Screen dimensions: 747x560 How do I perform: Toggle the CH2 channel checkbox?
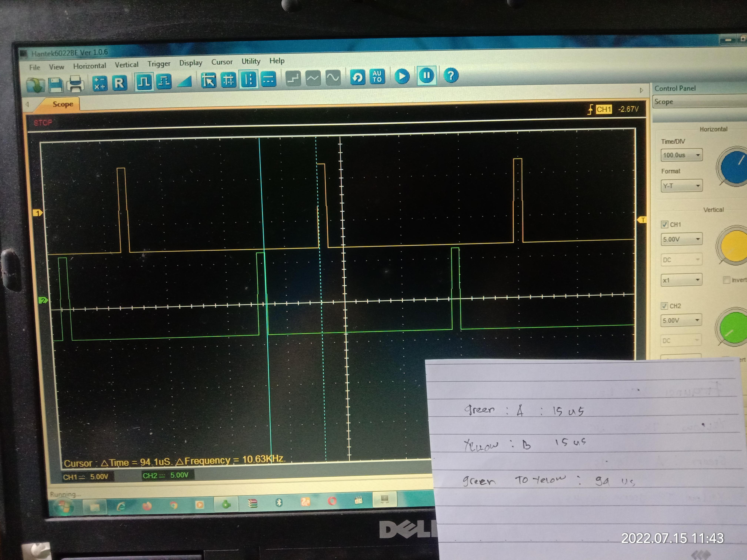click(664, 306)
